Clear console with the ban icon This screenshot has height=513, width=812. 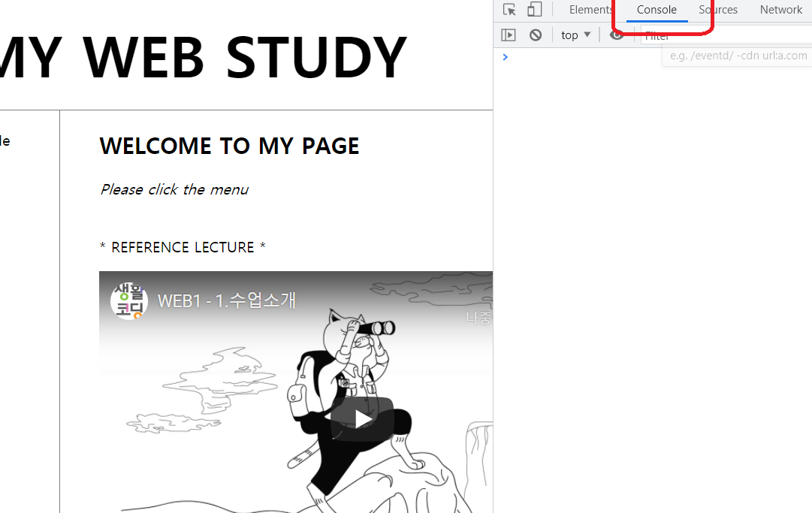(x=536, y=35)
